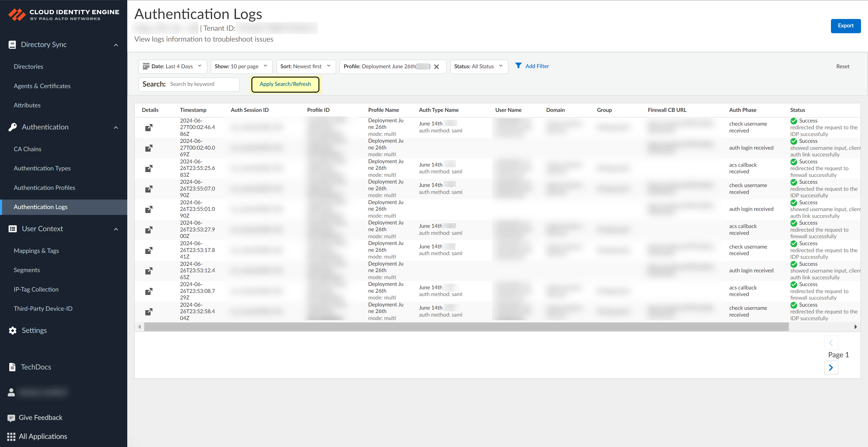
Task: Click the user profile icon in sidebar
Action: (12, 392)
